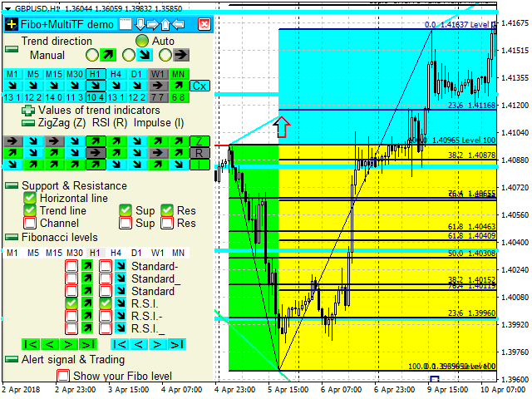Uncheck uptrend checkbox for R.S.I. row
This screenshot has width=532, height=399.
pos(71,303)
